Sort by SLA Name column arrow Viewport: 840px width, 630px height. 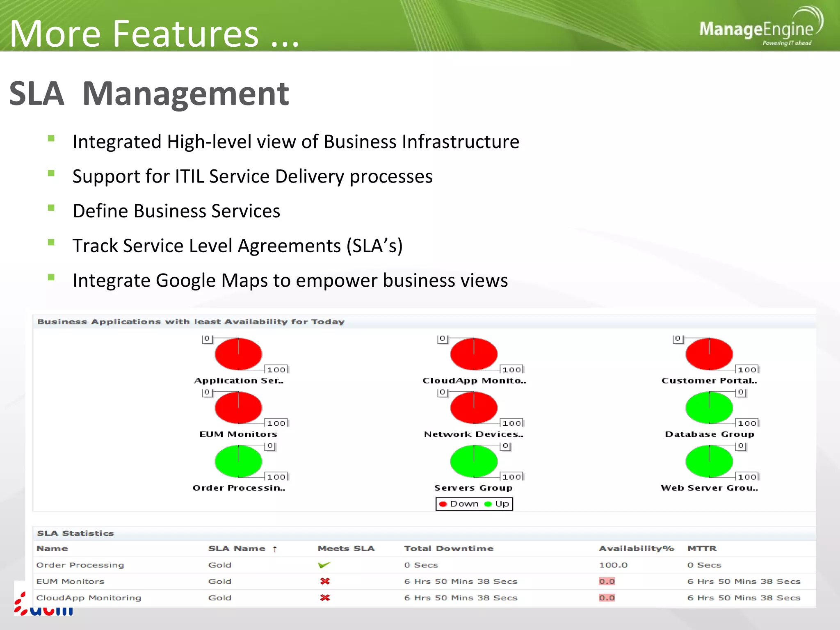[275, 549]
